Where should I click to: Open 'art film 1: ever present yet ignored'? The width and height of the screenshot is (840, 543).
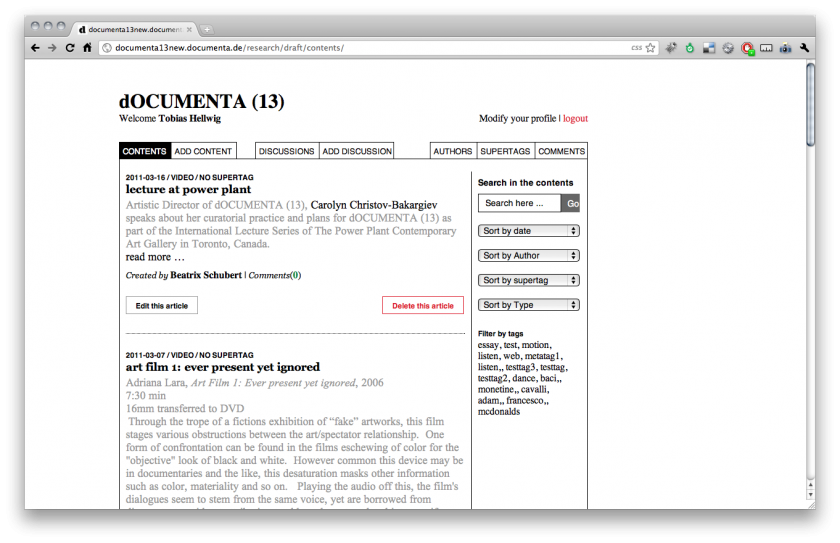pos(223,367)
